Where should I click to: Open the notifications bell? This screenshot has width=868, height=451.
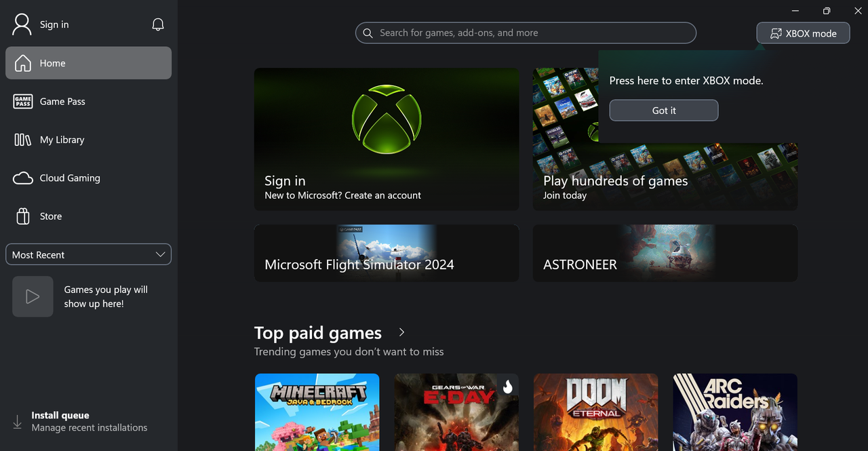coord(158,24)
